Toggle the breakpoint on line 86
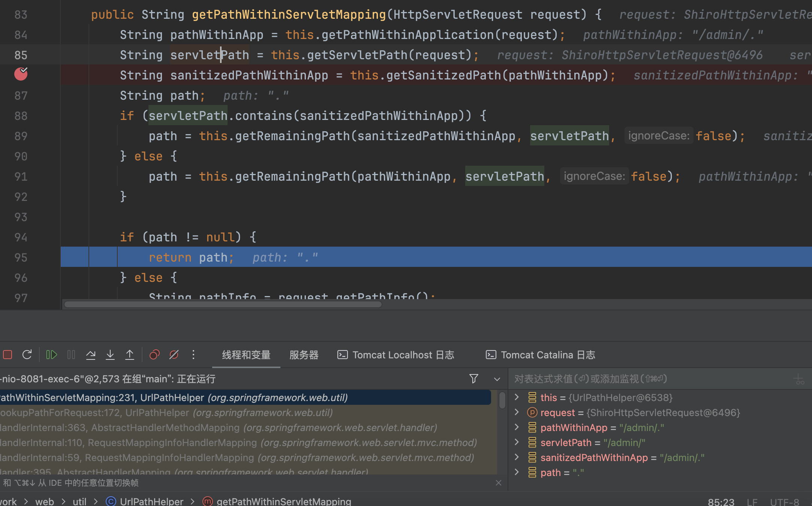This screenshot has width=812, height=506. click(x=21, y=75)
